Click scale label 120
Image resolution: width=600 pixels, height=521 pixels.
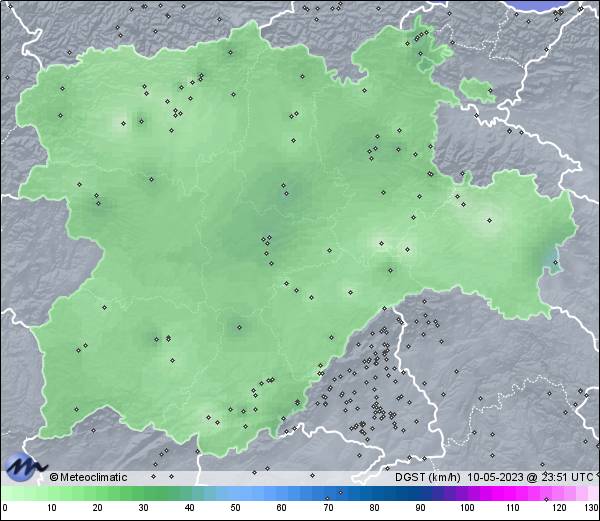[559, 508]
